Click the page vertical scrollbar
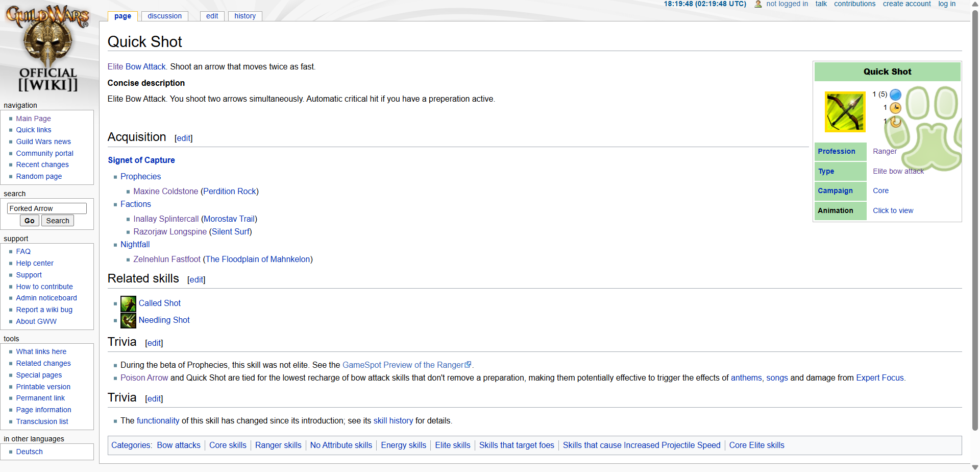Viewport: 980px width, 472px height. (x=975, y=220)
